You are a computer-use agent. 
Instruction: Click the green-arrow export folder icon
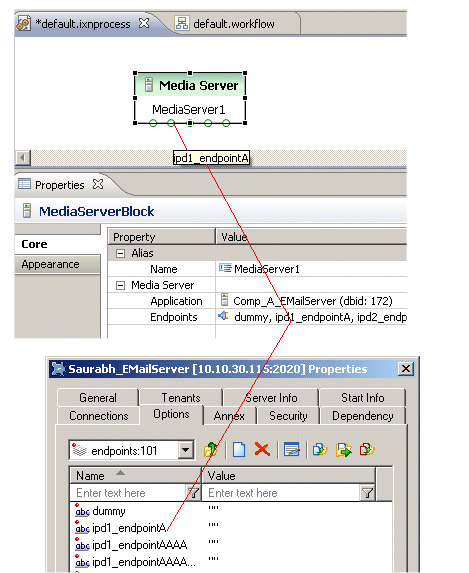tap(344, 450)
